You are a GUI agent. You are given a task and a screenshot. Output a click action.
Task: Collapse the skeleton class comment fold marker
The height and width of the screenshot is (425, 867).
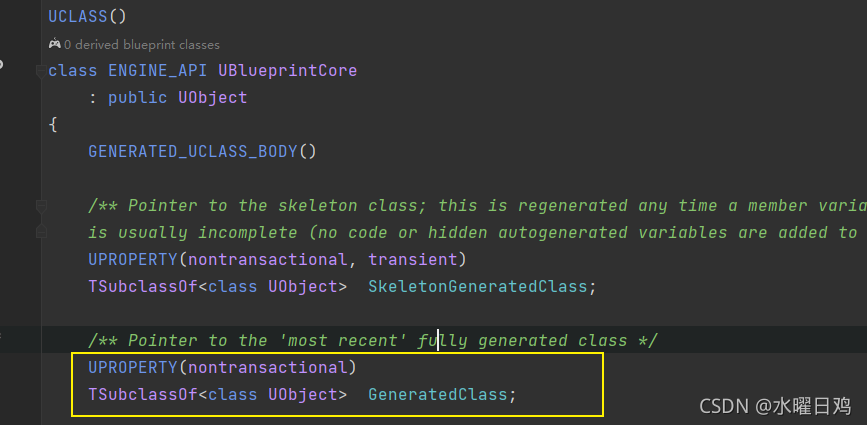click(x=41, y=206)
